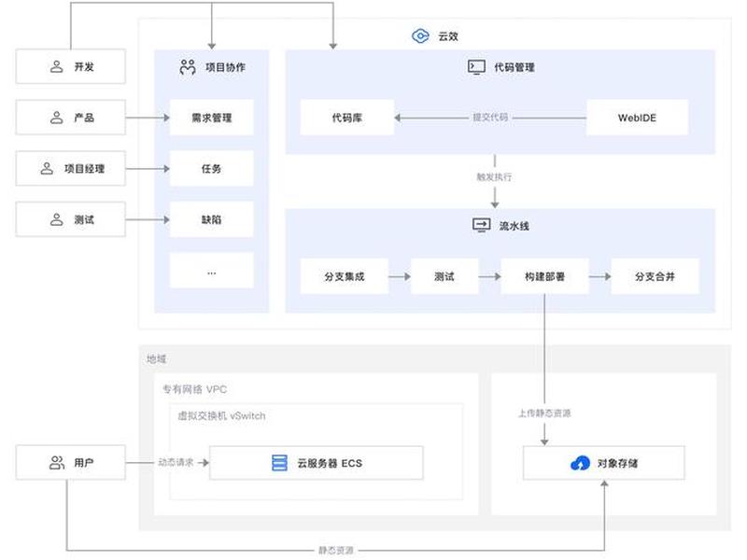Viewport: 747px width, 560px height.
Task: Click the 云效 title text
Action: click(x=448, y=36)
